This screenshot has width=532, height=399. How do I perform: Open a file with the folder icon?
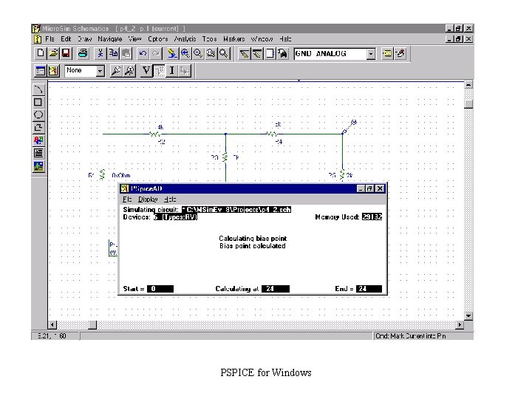53,53
